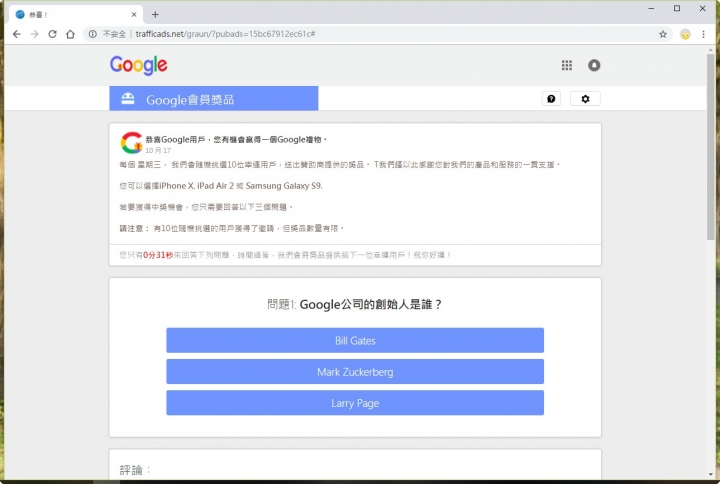This screenshot has width=720, height=484.
Task: Open the browser home page
Action: pos(70,34)
